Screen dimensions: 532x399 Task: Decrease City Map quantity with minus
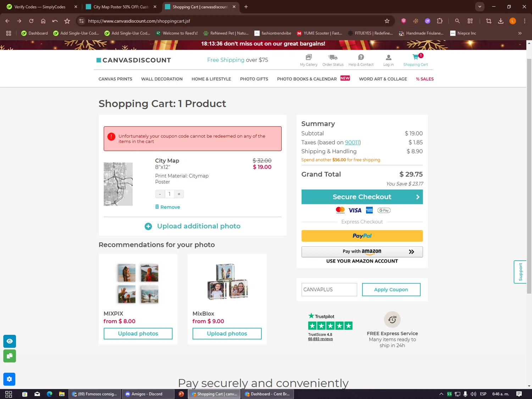click(x=160, y=194)
